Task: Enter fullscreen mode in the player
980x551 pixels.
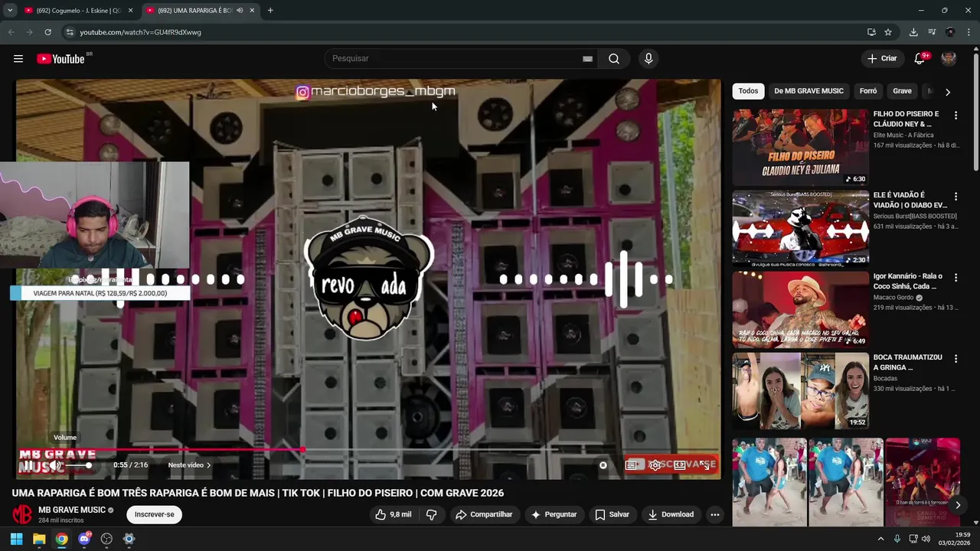Action: coord(704,465)
